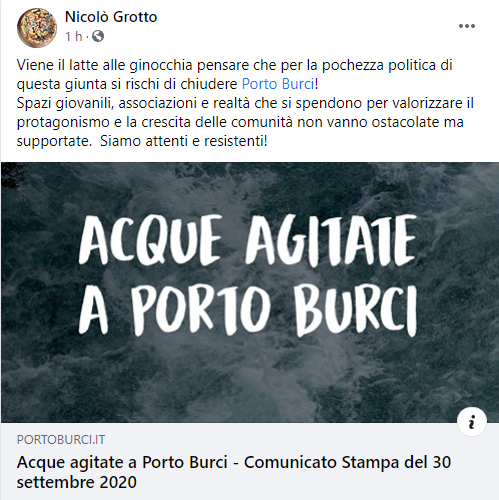Screen dimensions: 499x500
Task: Click the 'ACQUE AGITATE' banner text
Action: (248, 242)
